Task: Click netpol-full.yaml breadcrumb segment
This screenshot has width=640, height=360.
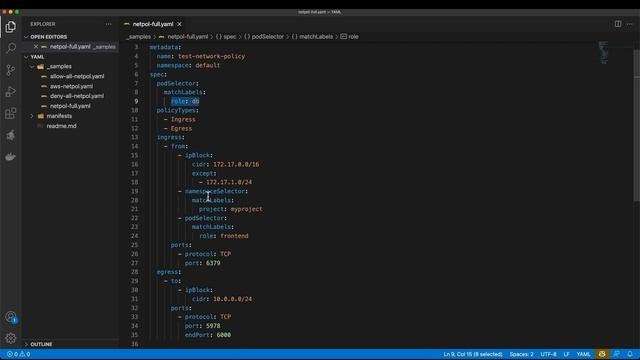Action: (x=188, y=37)
